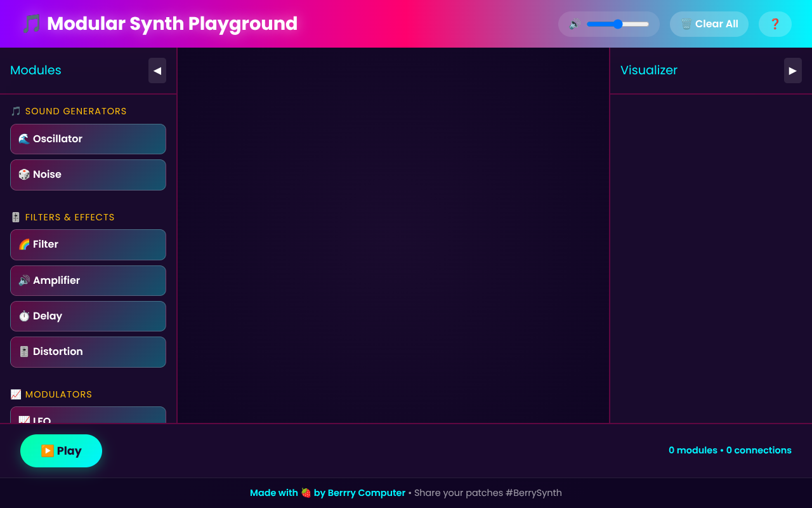Click the dice icon on the Noise module
The width and height of the screenshot is (812, 508).
(x=23, y=174)
